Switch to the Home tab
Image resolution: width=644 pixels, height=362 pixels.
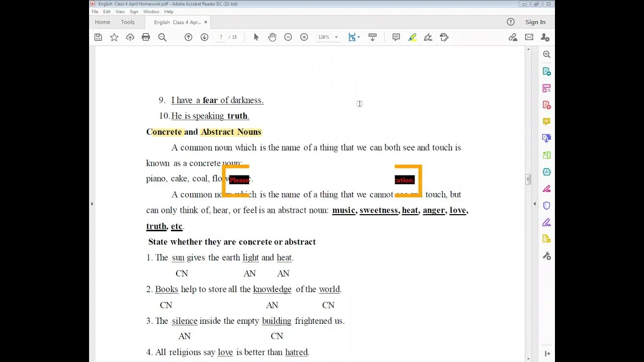tap(102, 22)
